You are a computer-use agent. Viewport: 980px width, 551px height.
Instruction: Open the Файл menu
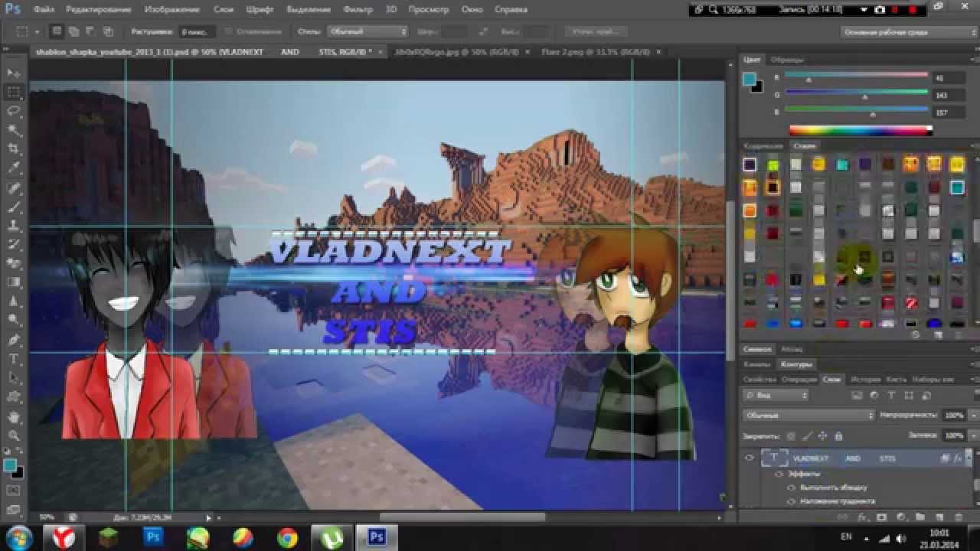tap(44, 10)
